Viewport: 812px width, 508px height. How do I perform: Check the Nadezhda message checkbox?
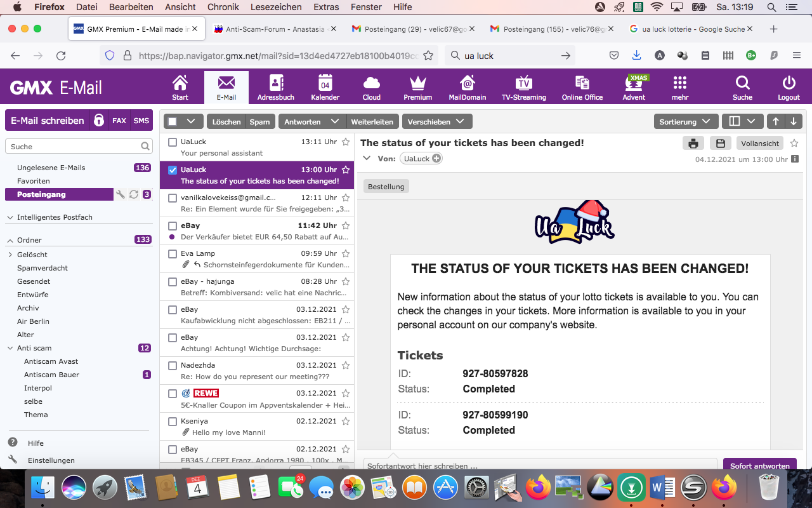[x=173, y=366]
